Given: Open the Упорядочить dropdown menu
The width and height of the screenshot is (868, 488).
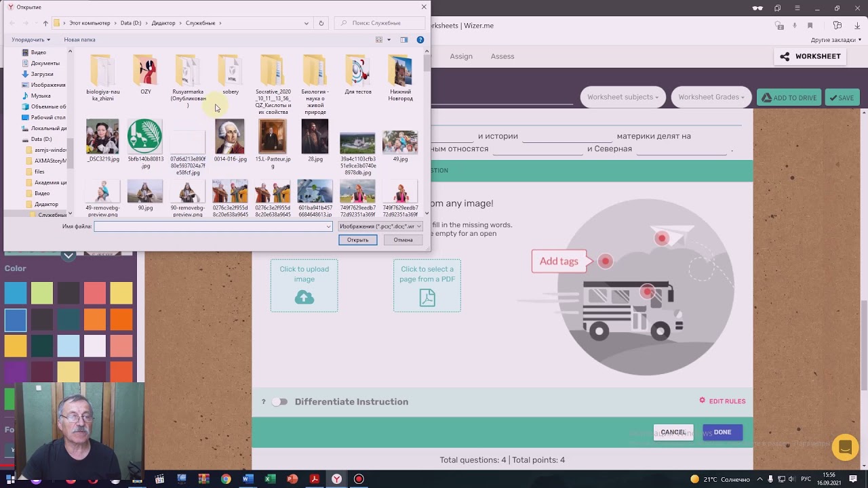Looking at the screenshot, I should coord(31,40).
